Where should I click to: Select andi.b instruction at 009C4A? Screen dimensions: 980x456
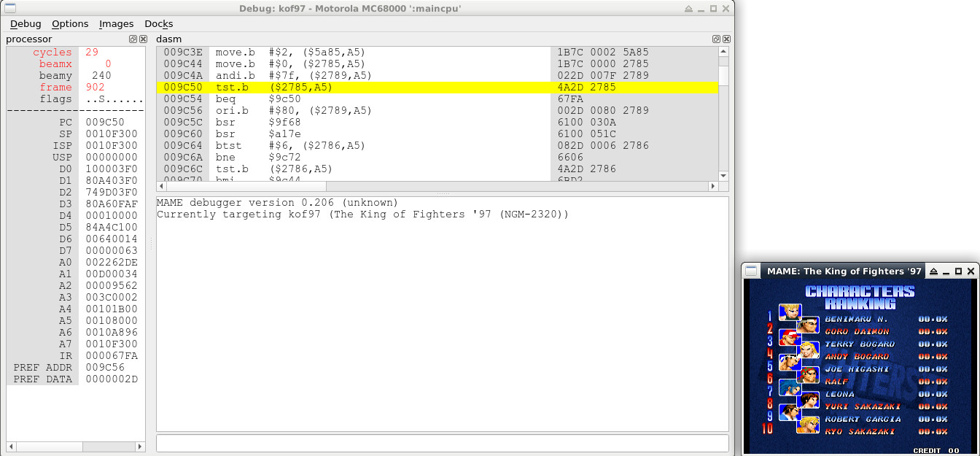pos(437,75)
